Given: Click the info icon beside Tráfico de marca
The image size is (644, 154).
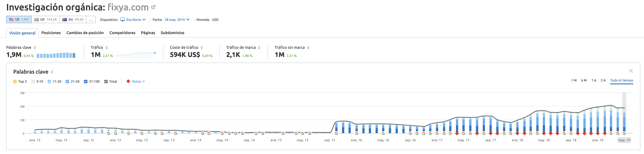Looking at the screenshot, I should pyautogui.click(x=259, y=48).
